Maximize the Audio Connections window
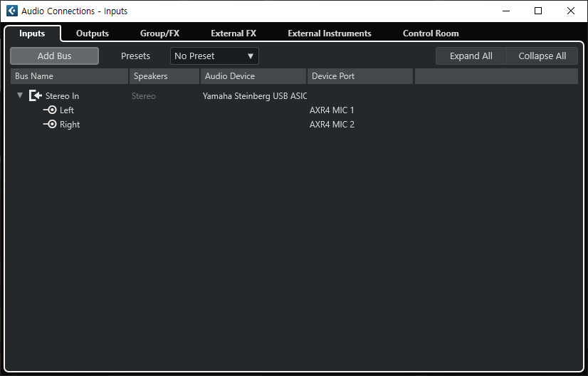The width and height of the screenshot is (588, 376). 538,11
